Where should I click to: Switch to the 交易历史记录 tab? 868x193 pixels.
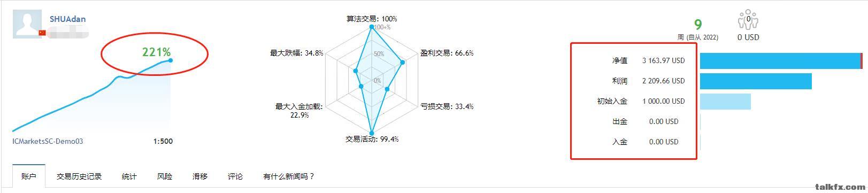coord(79,176)
